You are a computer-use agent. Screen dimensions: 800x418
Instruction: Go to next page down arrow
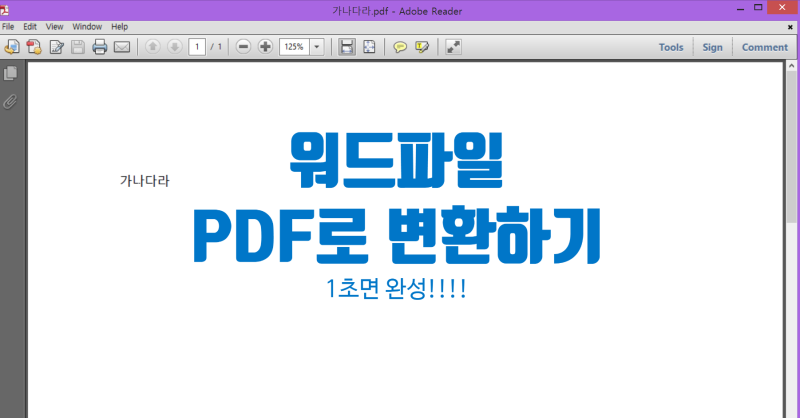pyautogui.click(x=174, y=47)
